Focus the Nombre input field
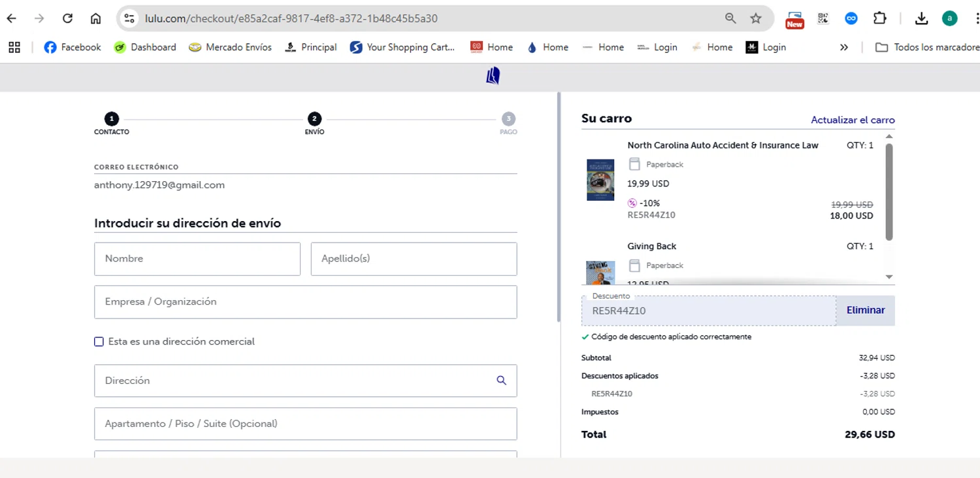Image resolution: width=980 pixels, height=478 pixels. point(197,259)
